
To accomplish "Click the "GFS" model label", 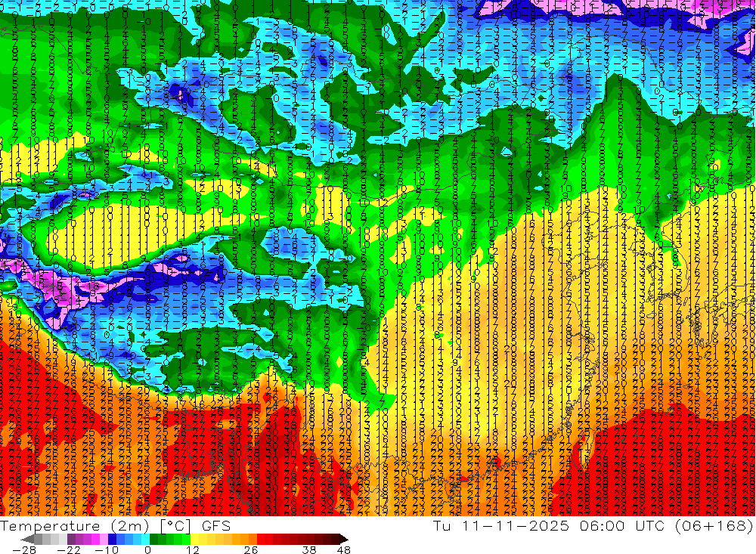I will click(x=216, y=526).
